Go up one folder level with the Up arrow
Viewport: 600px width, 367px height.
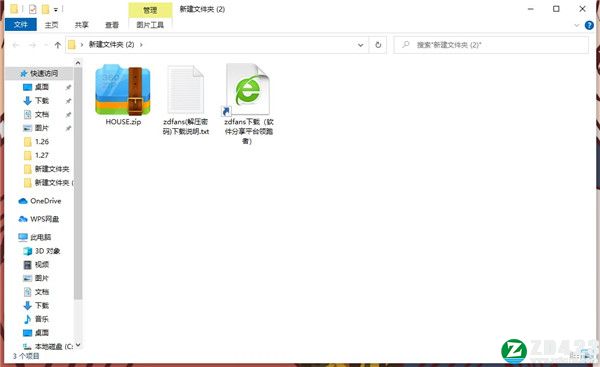coord(58,45)
